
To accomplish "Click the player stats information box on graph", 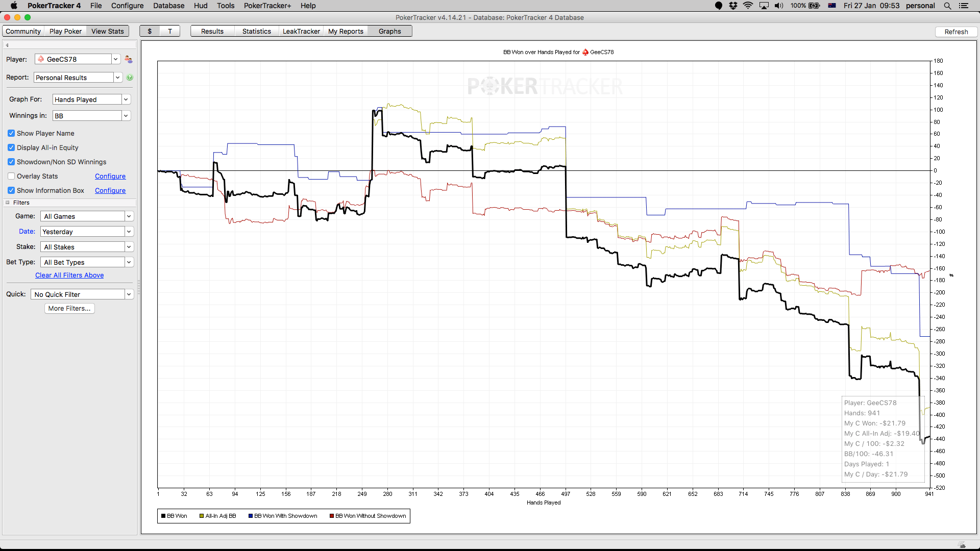I will pyautogui.click(x=883, y=439).
